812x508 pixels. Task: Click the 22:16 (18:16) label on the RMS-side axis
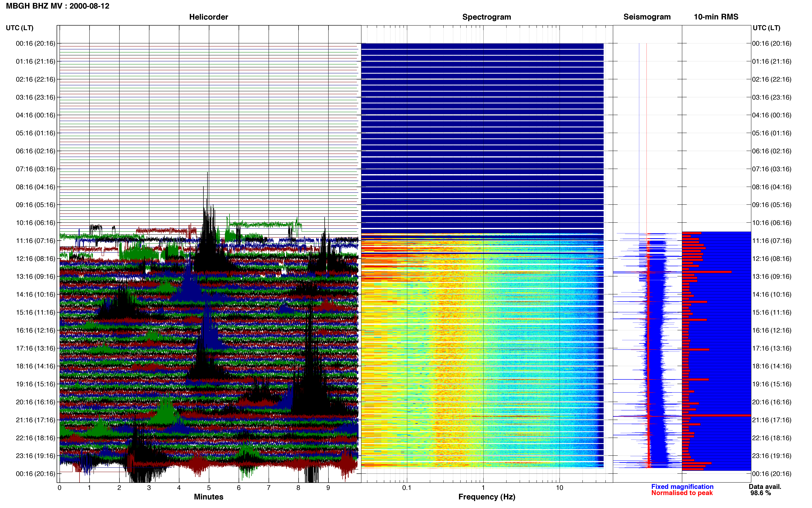(772, 438)
